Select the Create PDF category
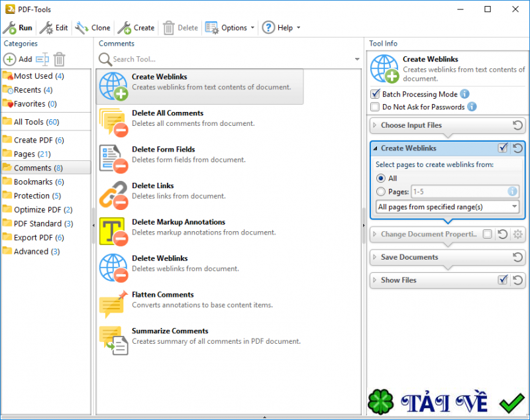This screenshot has width=530, height=420. click(x=46, y=140)
